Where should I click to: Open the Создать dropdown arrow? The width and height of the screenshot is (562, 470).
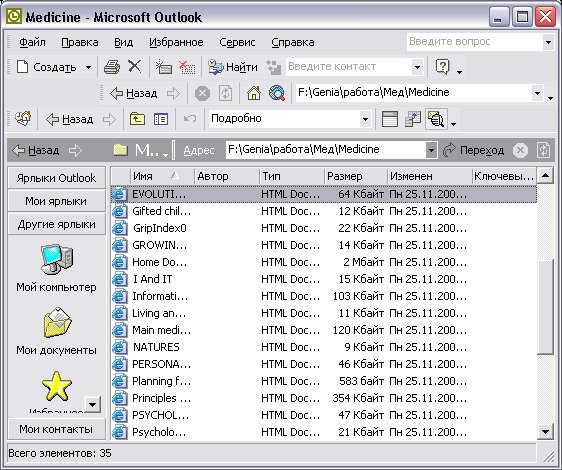(88, 67)
